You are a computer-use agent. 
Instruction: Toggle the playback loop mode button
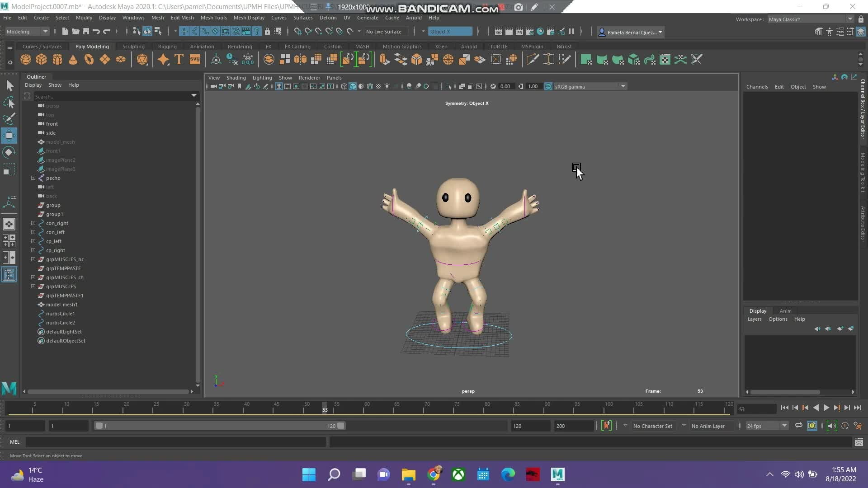pyautogui.click(x=799, y=426)
